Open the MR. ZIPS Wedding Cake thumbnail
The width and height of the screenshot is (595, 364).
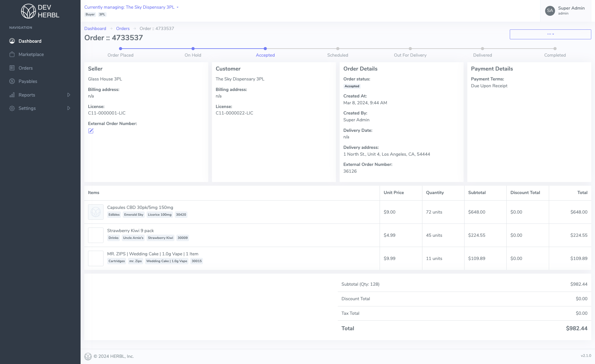[96, 258]
